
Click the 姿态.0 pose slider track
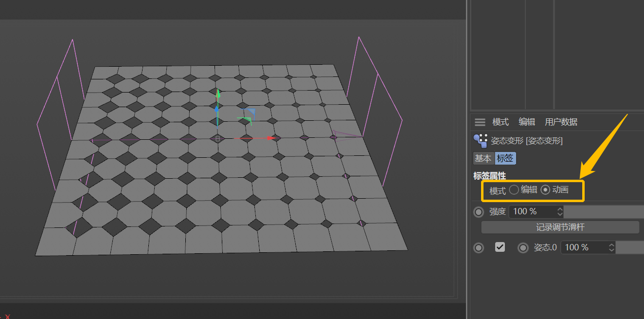click(630, 247)
